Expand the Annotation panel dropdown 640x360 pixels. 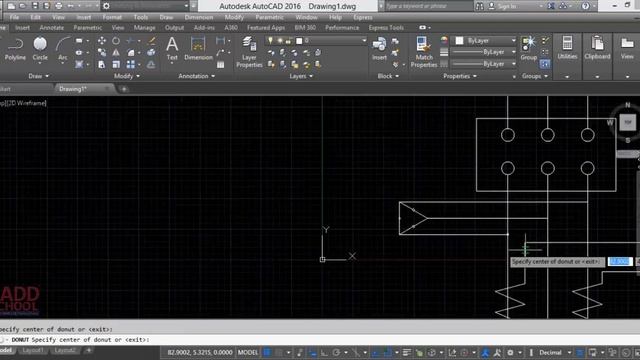pos(196,76)
